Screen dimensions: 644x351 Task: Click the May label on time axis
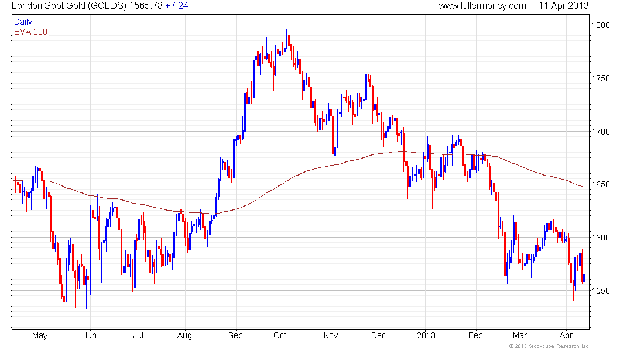tap(40, 336)
